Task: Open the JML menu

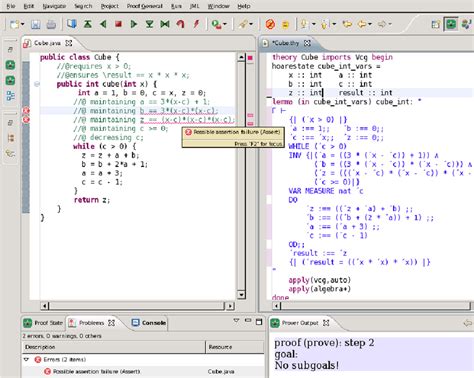Action: pos(194,6)
